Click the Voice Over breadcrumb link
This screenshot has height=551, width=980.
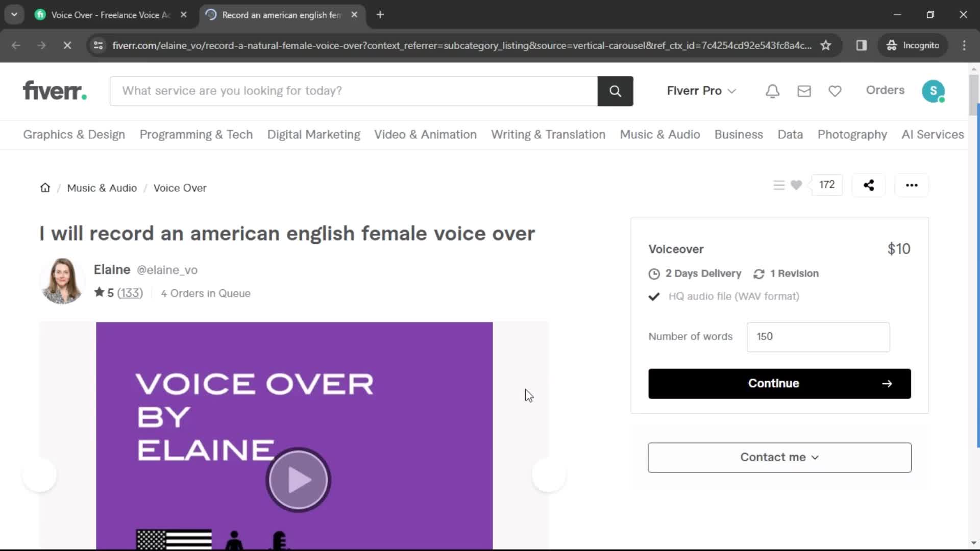pos(180,187)
